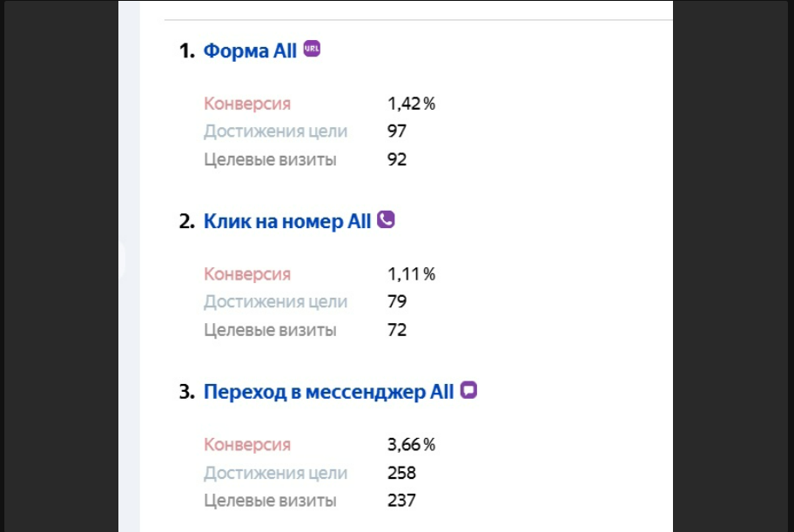Open the Клик на номер All goal
The width and height of the screenshot is (794, 532).
(287, 221)
